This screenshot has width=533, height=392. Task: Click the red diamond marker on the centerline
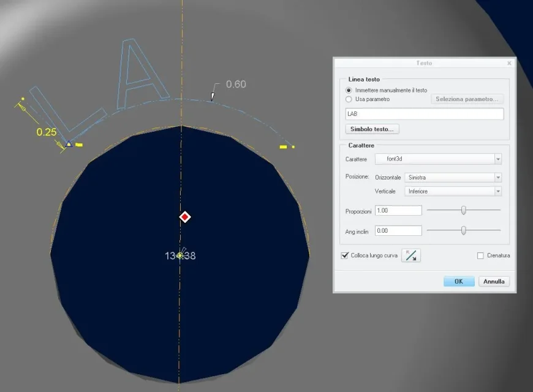(x=185, y=217)
